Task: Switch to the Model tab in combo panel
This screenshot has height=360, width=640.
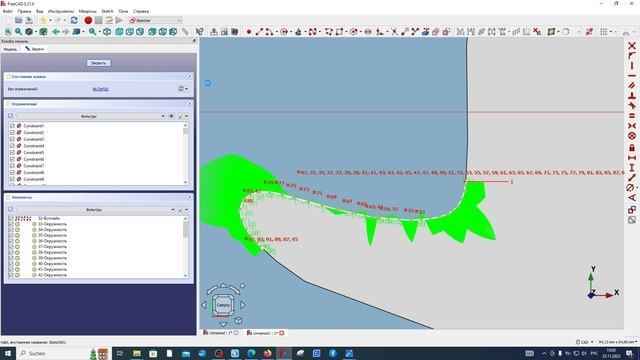Action: pos(10,49)
